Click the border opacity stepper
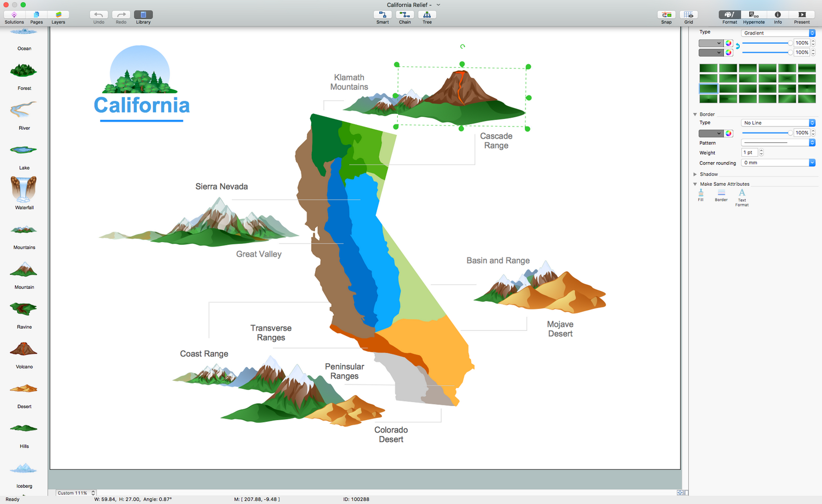 tap(813, 133)
